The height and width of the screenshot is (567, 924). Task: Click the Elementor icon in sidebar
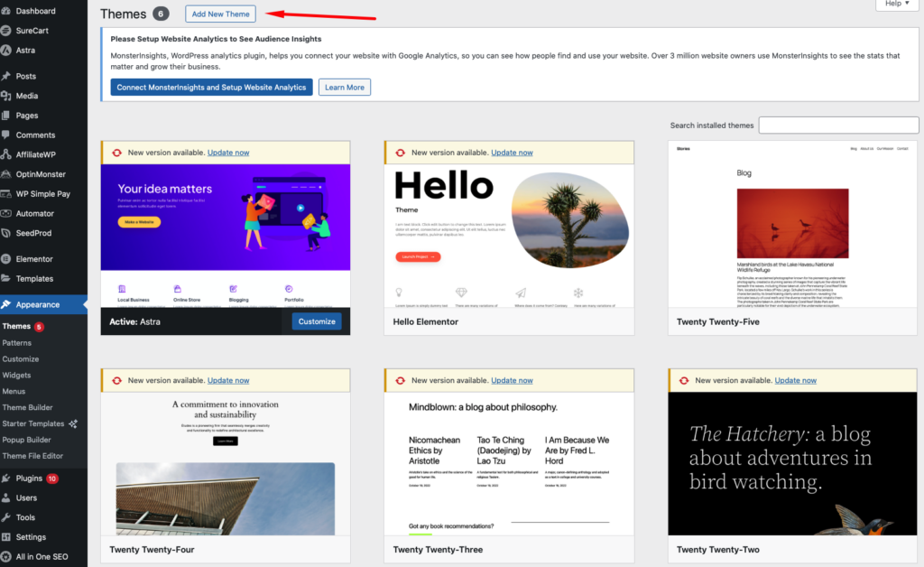[7, 259]
